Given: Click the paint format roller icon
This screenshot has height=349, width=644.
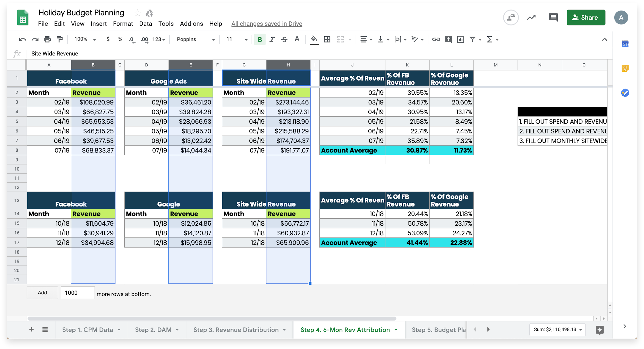Looking at the screenshot, I should pos(60,39).
